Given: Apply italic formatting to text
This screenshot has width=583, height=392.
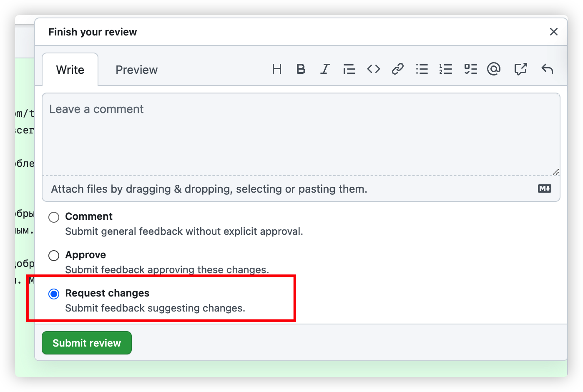Looking at the screenshot, I should point(325,69).
